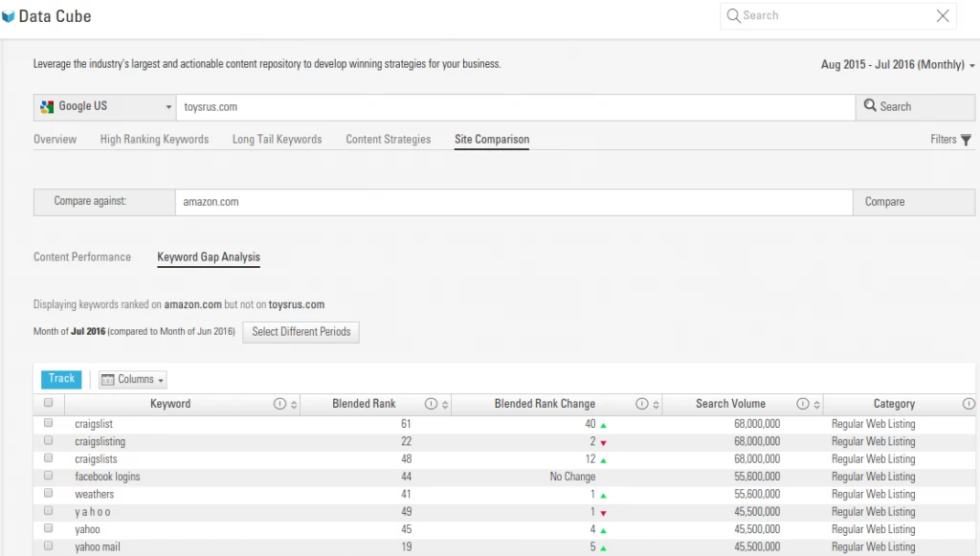Click the blue Track button
The width and height of the screenshot is (980, 556).
61,379
